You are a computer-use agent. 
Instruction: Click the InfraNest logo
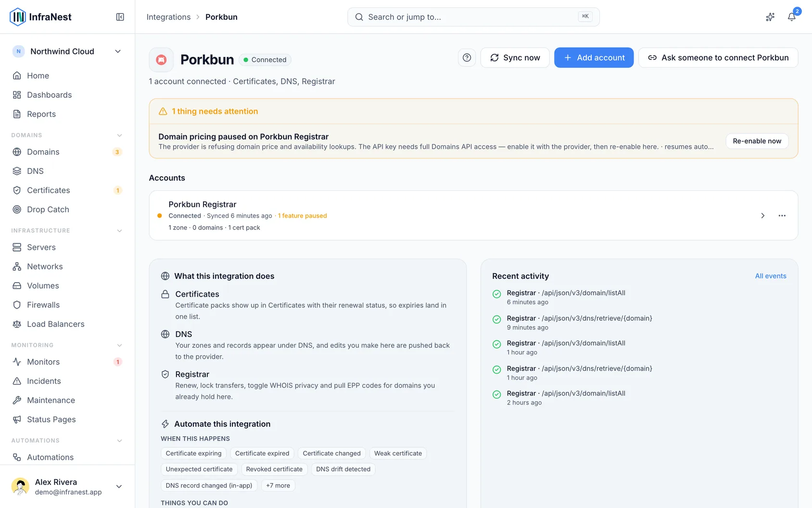point(40,17)
